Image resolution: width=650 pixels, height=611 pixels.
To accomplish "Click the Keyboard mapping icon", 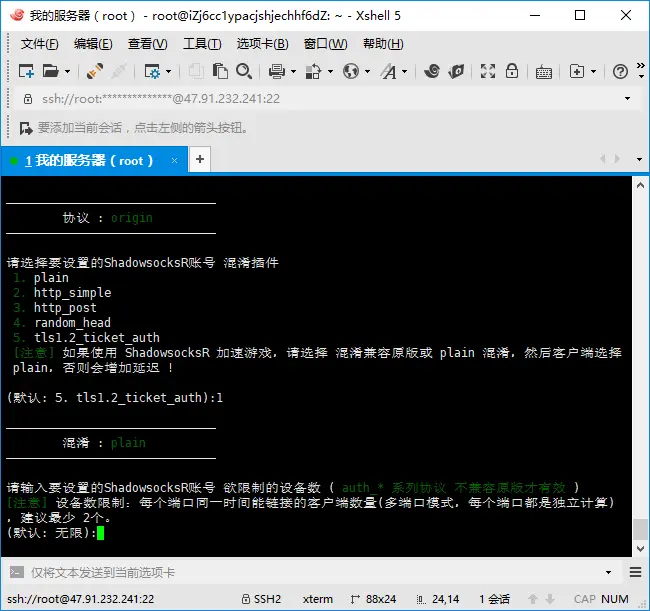I will [543, 72].
